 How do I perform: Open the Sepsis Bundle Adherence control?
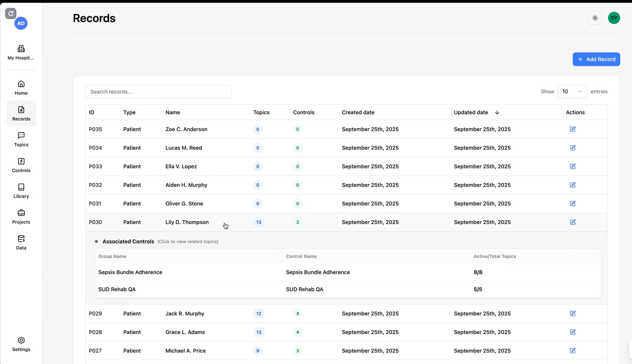point(318,272)
